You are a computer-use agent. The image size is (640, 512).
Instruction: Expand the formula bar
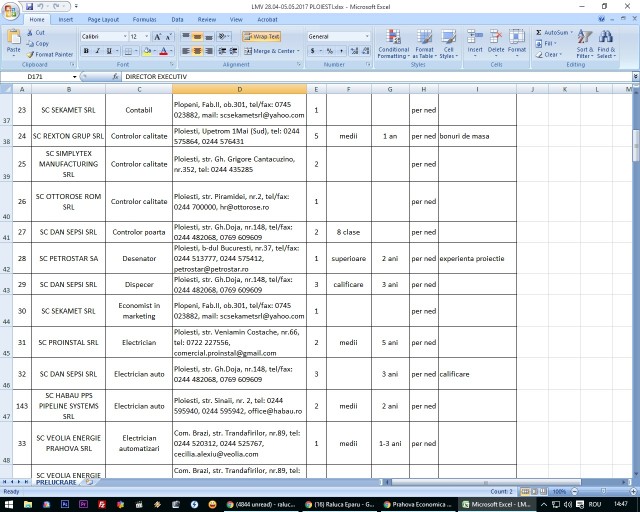(x=636, y=76)
